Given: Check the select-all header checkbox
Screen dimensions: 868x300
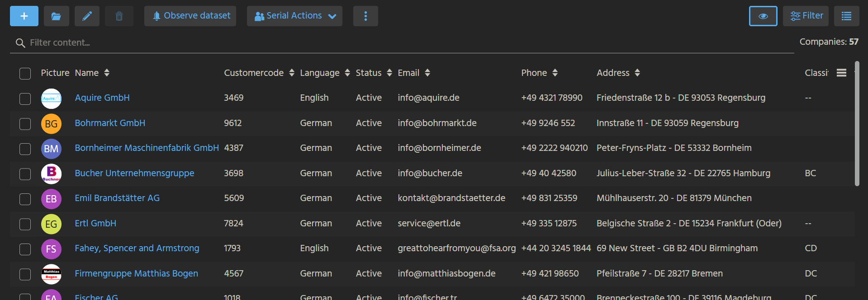Looking at the screenshot, I should pyautogui.click(x=25, y=74).
